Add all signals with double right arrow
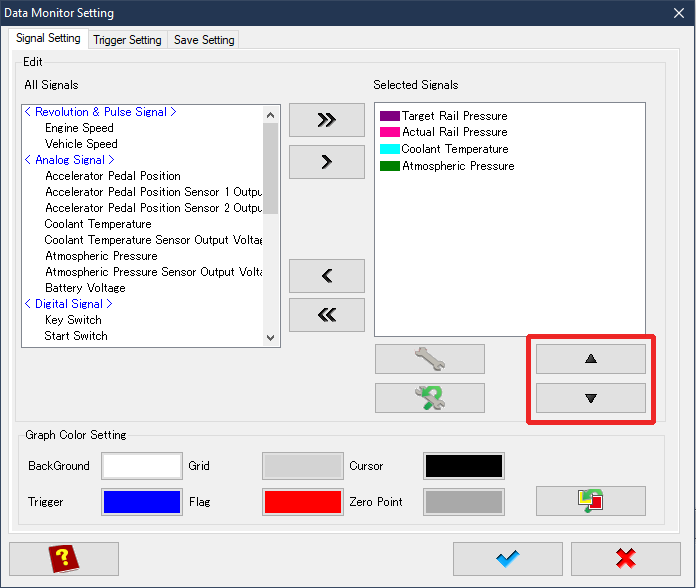This screenshot has height=588, width=696. [x=327, y=120]
